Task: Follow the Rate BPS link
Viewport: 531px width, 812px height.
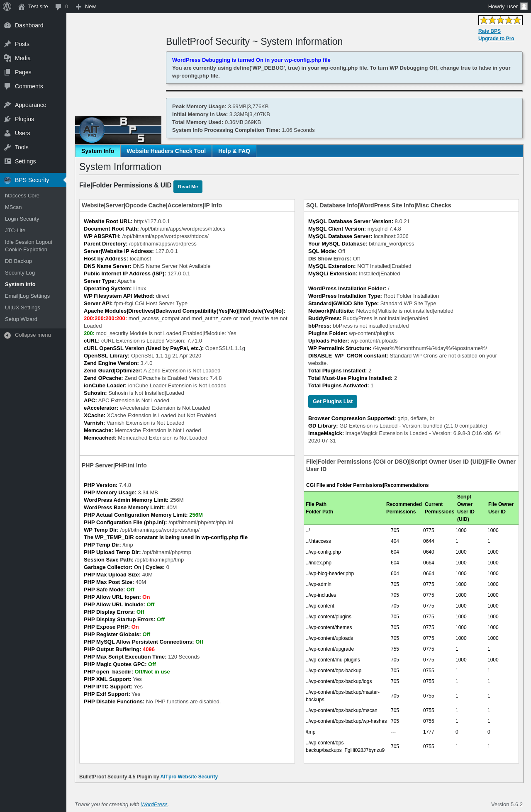Action: 490,31
